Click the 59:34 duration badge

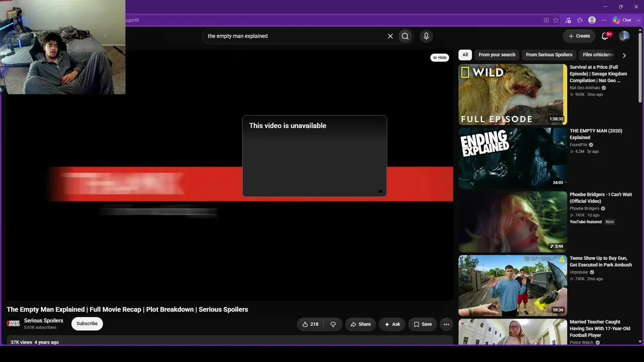558,310
